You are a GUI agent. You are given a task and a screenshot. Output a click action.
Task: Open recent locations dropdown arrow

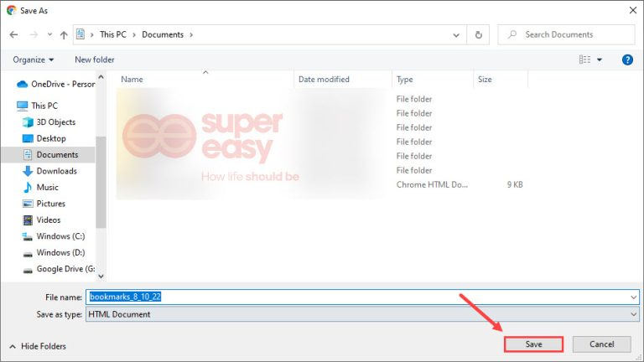click(49, 35)
